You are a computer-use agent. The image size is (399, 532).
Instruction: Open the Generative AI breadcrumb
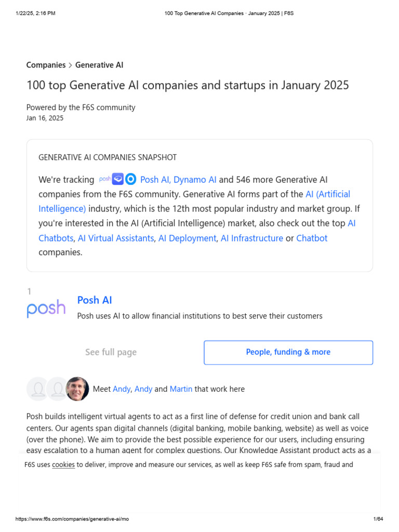pyautogui.click(x=99, y=65)
